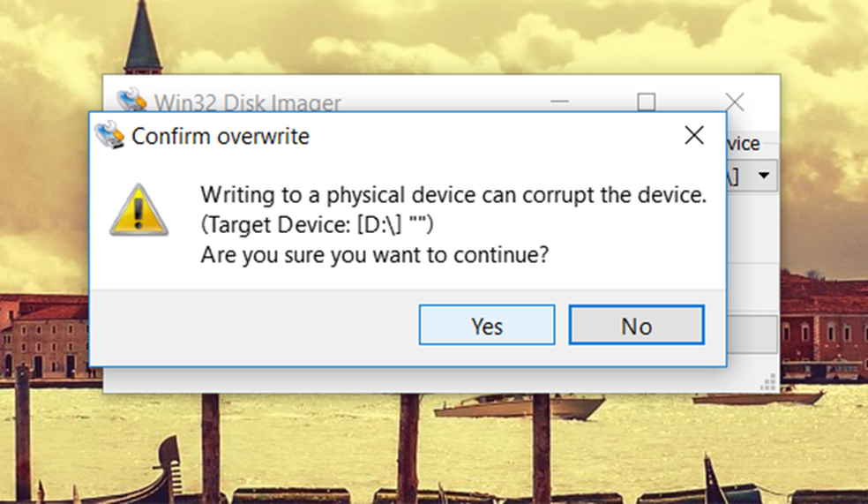Close the Win32 Disk Imager window
Image resolution: width=868 pixels, height=504 pixels.
pos(734,102)
